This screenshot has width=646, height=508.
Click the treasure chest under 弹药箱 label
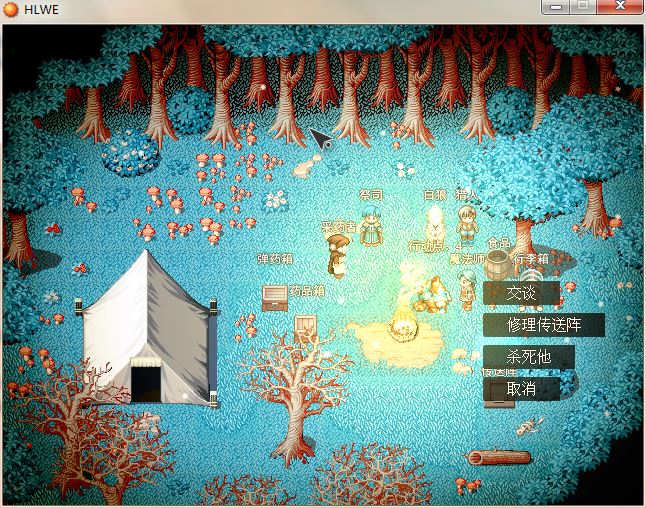click(x=275, y=298)
